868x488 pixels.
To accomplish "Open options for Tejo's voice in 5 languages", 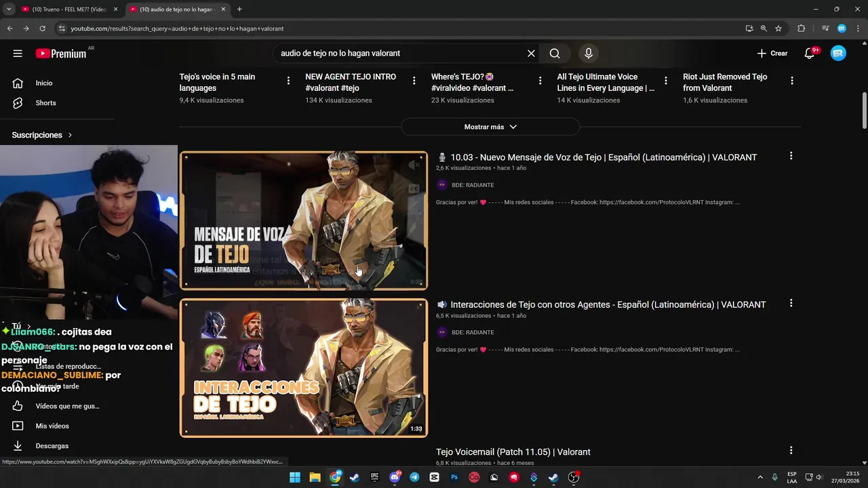I will (x=288, y=81).
